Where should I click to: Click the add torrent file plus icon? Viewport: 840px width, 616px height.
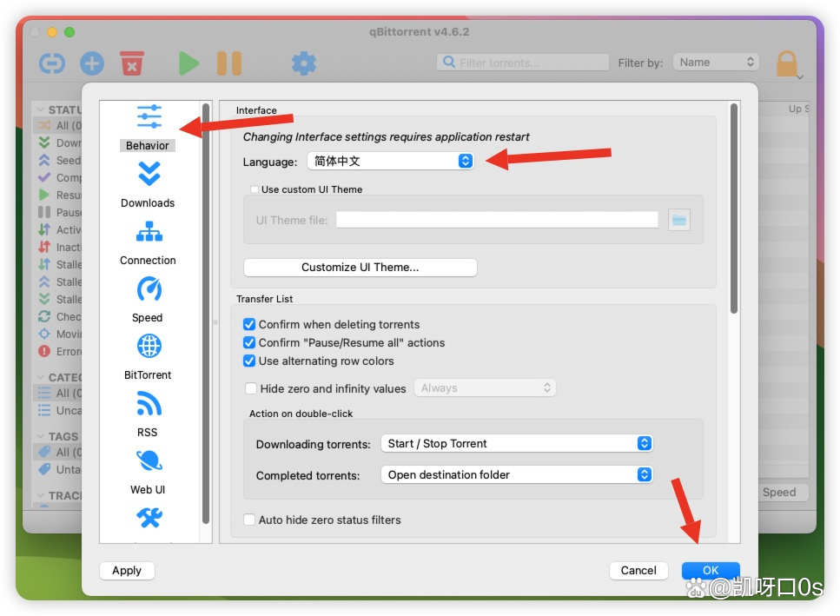(x=92, y=63)
